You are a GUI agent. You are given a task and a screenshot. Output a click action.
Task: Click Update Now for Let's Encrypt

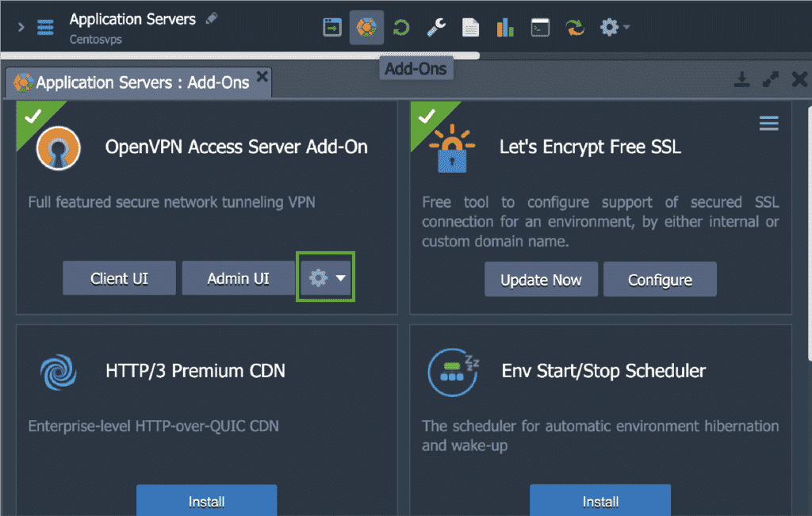click(541, 280)
